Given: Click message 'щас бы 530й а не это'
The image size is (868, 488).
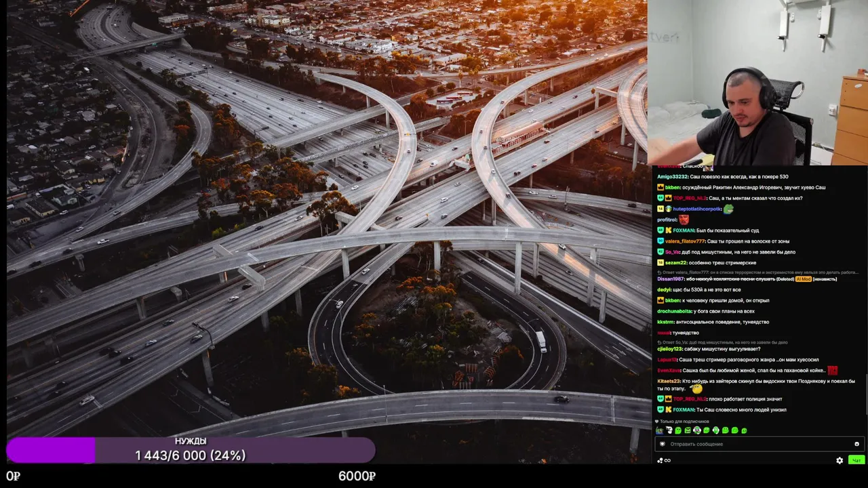Looking at the screenshot, I should click(x=707, y=289).
